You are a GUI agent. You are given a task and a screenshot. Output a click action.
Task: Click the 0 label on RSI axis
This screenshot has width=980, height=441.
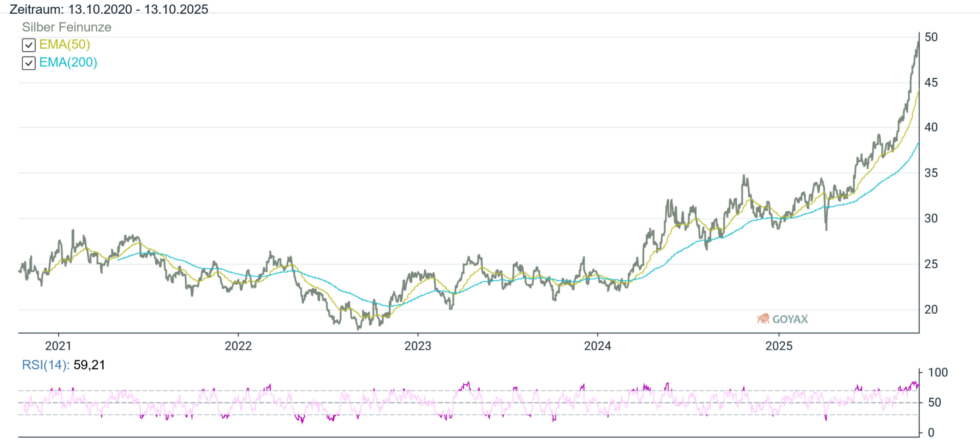(x=931, y=433)
